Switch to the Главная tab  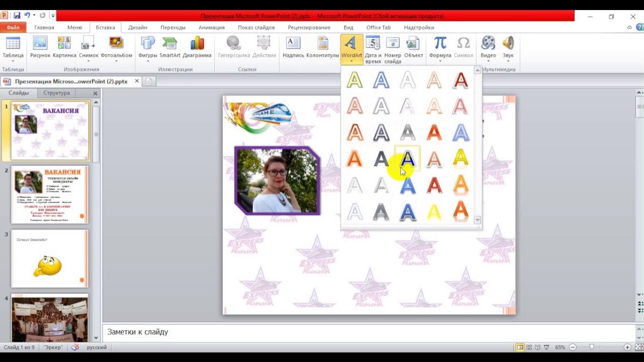(x=44, y=28)
